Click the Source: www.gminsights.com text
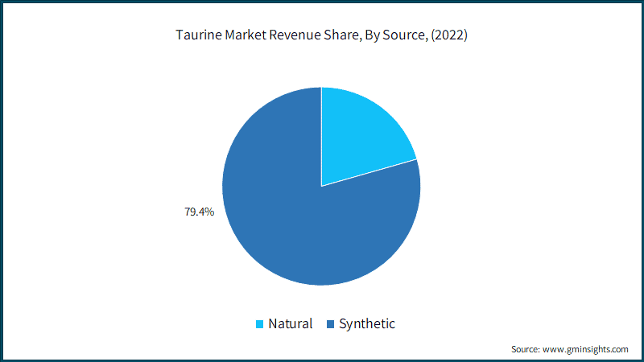644x362 pixels. 570,349
